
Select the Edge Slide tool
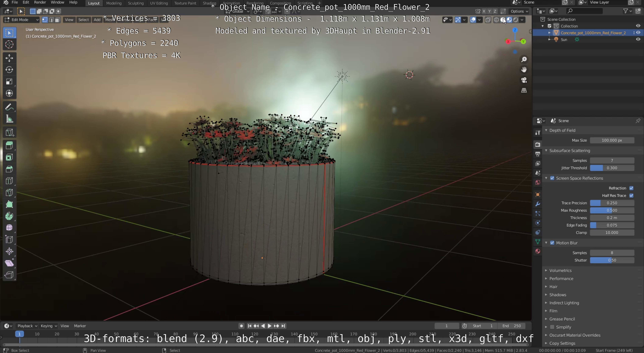[x=9, y=239]
